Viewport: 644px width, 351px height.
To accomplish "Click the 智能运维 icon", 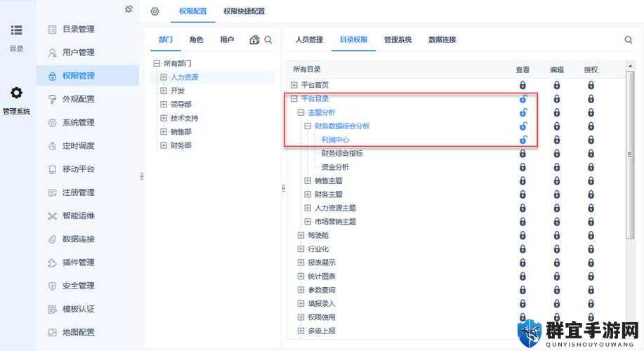I will click(52, 216).
